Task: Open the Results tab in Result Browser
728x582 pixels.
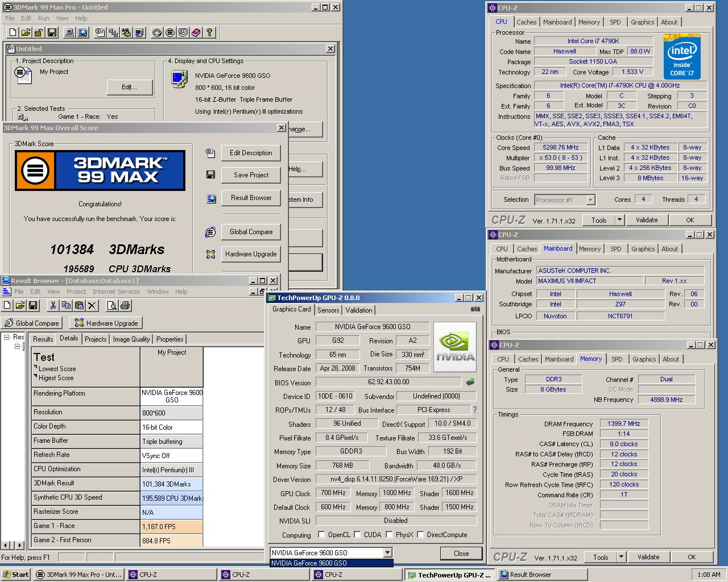Action: (43, 339)
